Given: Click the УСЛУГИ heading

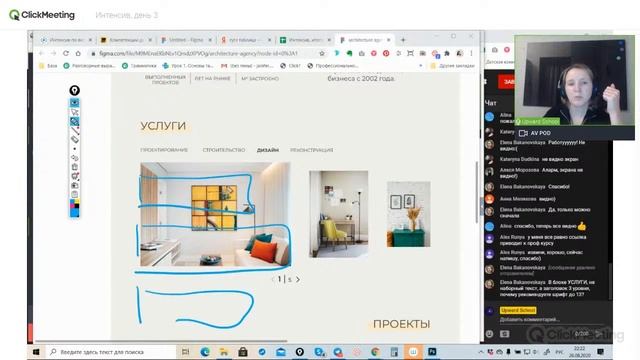Looking at the screenshot, I should tap(163, 126).
